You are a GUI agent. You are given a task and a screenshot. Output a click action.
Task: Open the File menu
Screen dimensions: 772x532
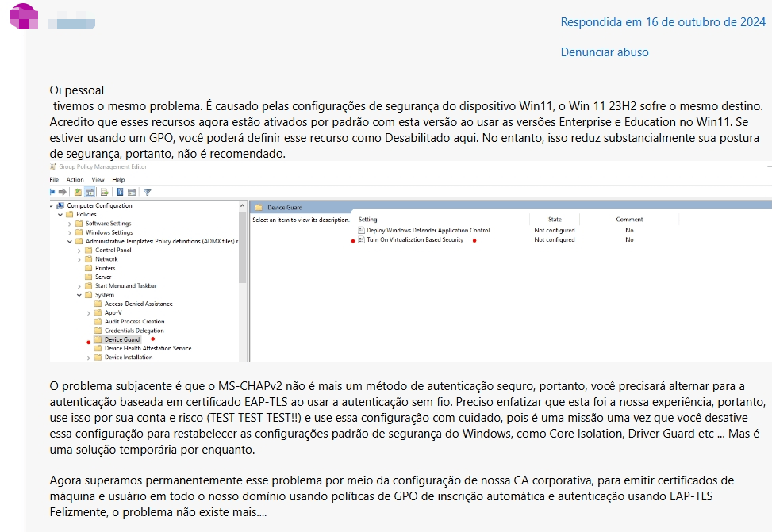click(x=54, y=180)
